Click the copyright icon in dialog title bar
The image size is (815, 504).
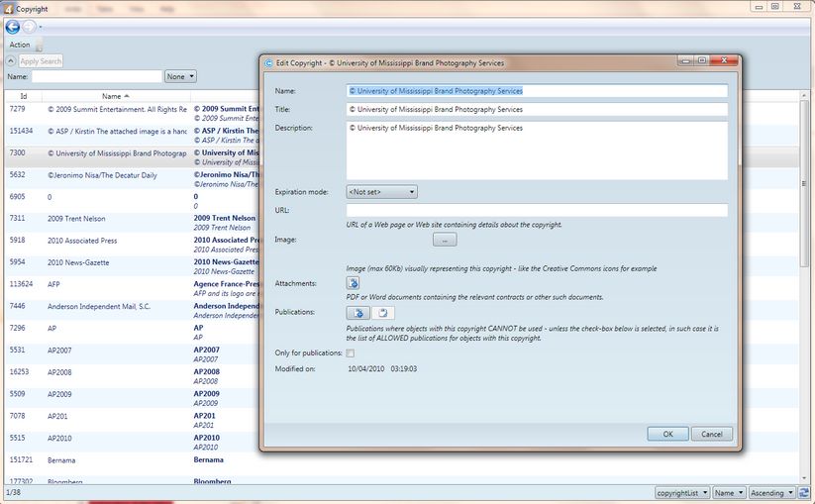(x=268, y=62)
